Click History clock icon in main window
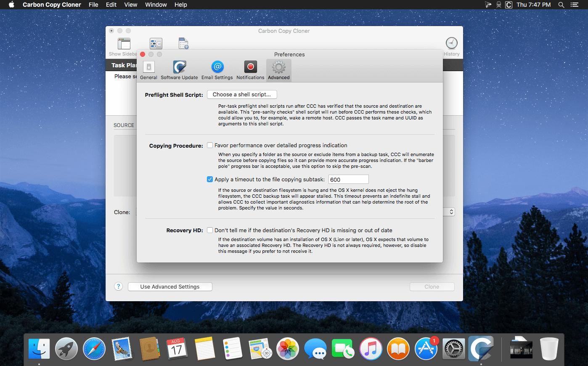This screenshot has width=588, height=366. click(451, 43)
